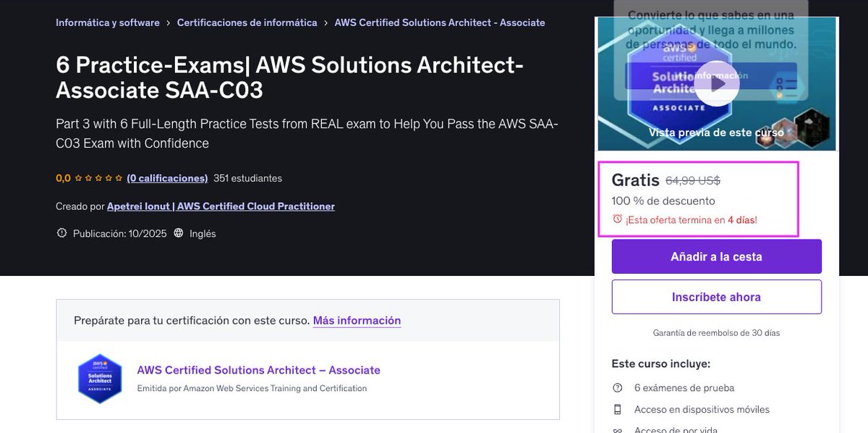Click the '0,0' rating score text

[x=63, y=178]
